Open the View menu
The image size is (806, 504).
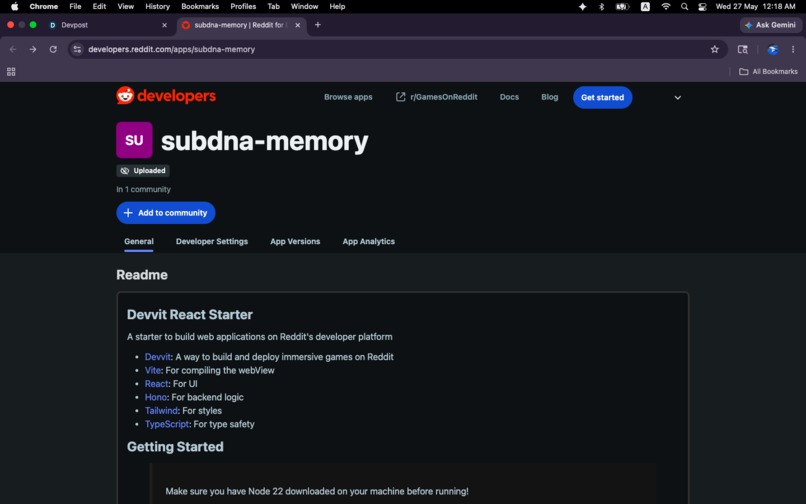point(125,7)
